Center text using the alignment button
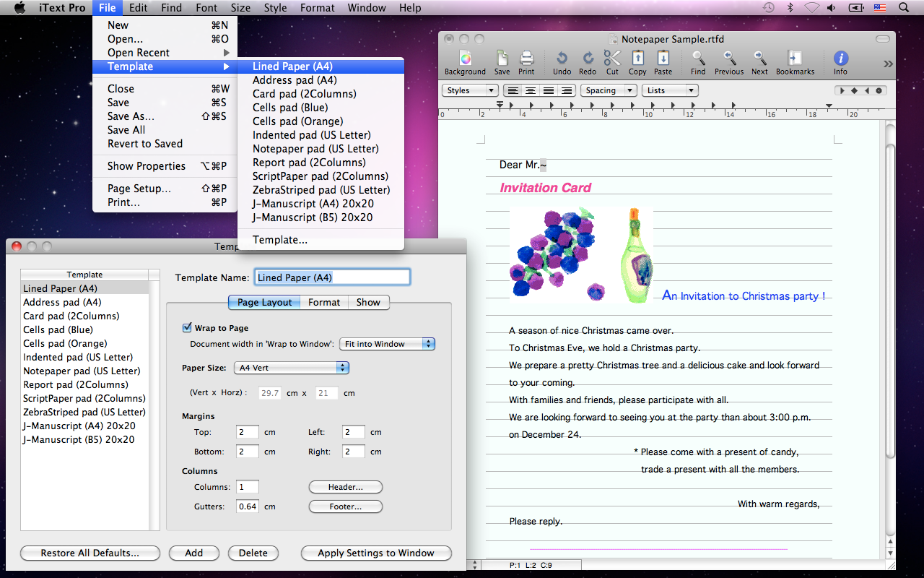Image resolution: width=924 pixels, height=578 pixels. (531, 90)
